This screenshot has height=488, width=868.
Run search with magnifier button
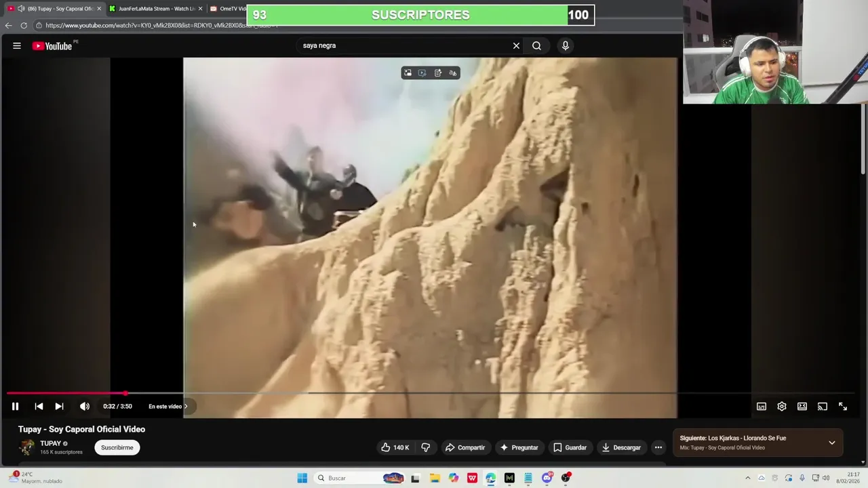536,45
